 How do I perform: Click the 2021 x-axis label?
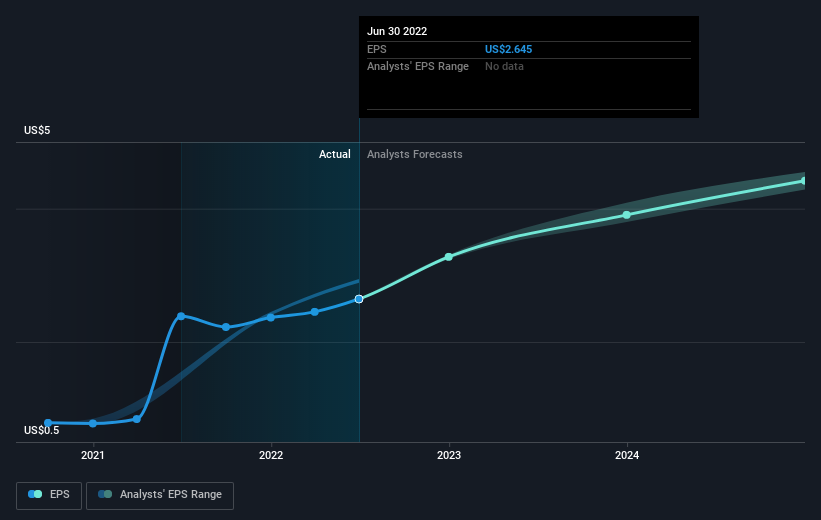point(93,456)
